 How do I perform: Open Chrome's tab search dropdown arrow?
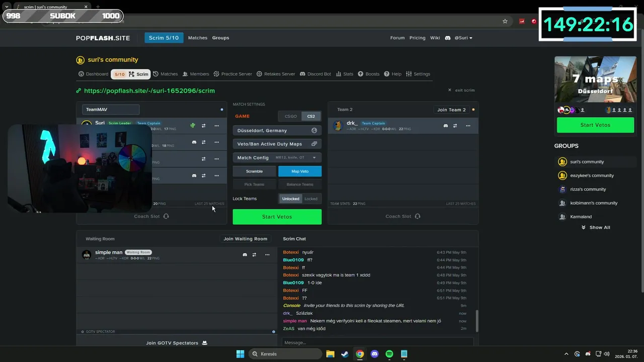coord(7,7)
